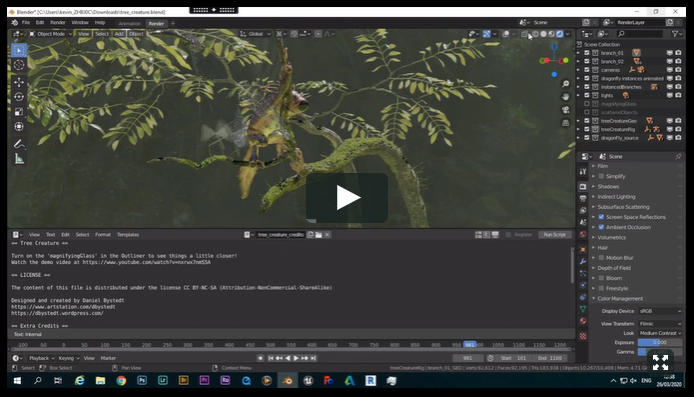Click the outliner filter funnel icon
The width and height of the screenshot is (694, 397).
point(676,34)
